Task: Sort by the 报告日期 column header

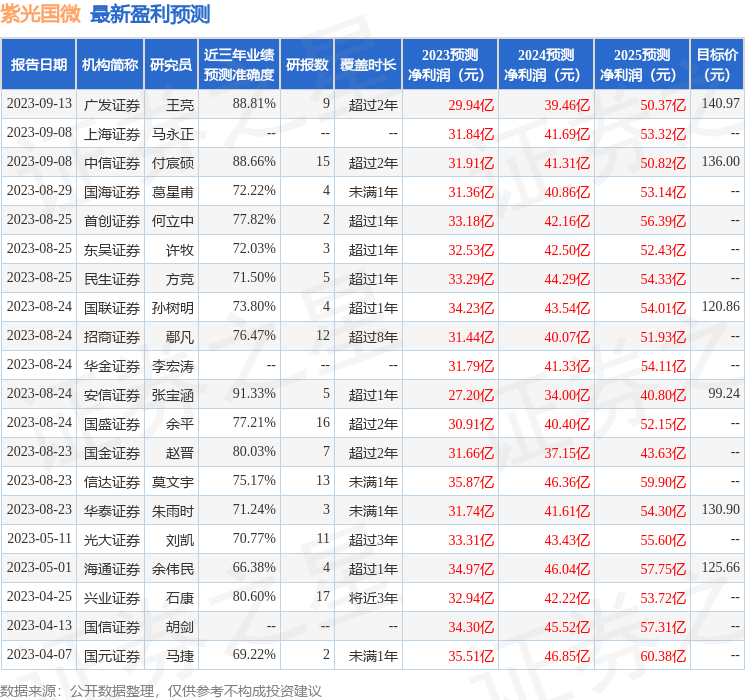Action: click(38, 65)
